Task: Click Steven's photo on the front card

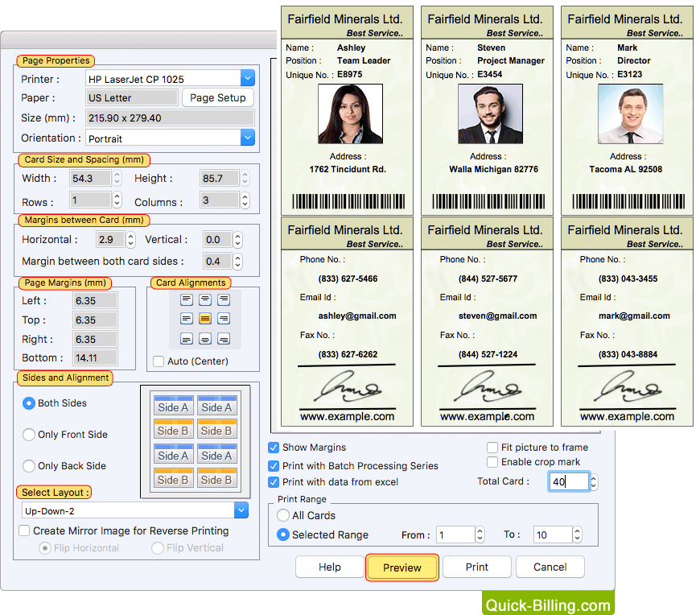Action: (x=490, y=114)
